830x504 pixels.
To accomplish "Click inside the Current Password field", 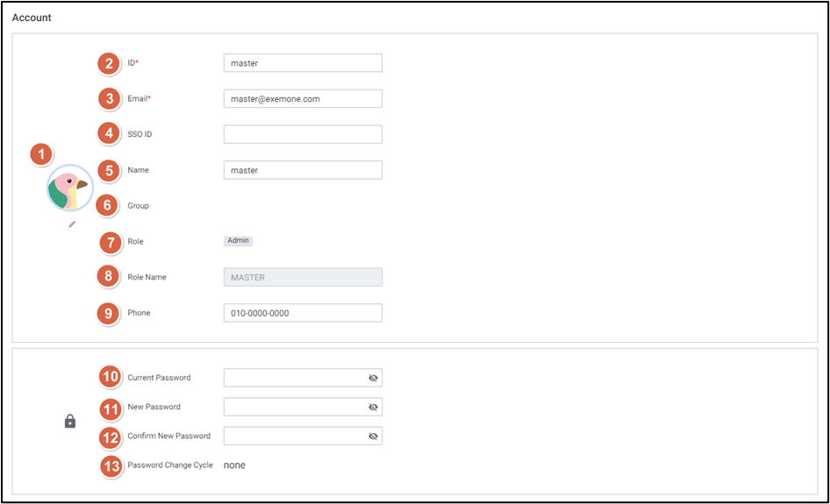I will coord(294,378).
